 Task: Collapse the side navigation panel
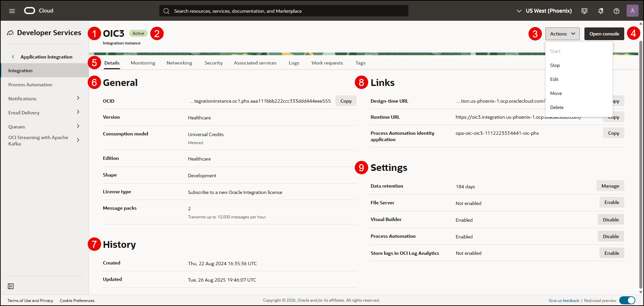coord(11,286)
